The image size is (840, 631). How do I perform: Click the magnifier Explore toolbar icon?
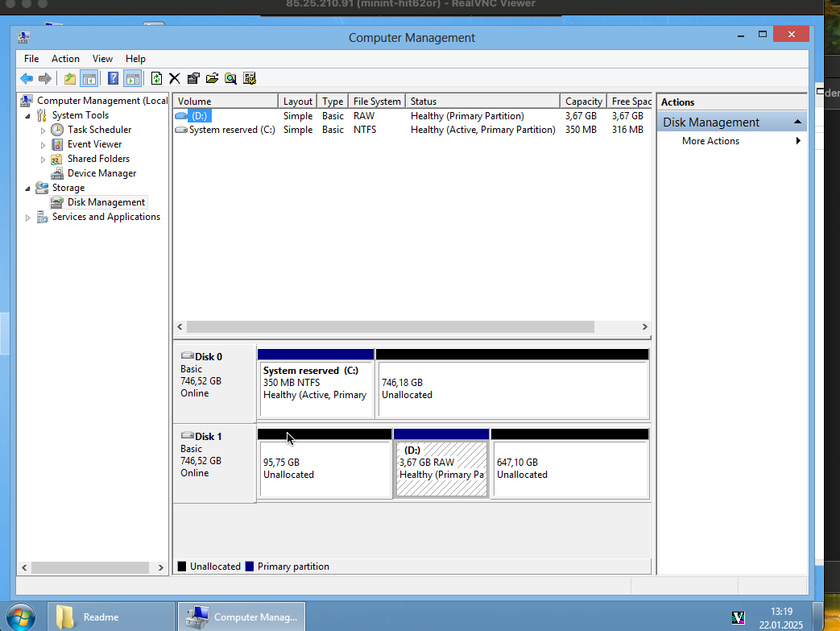(230, 78)
